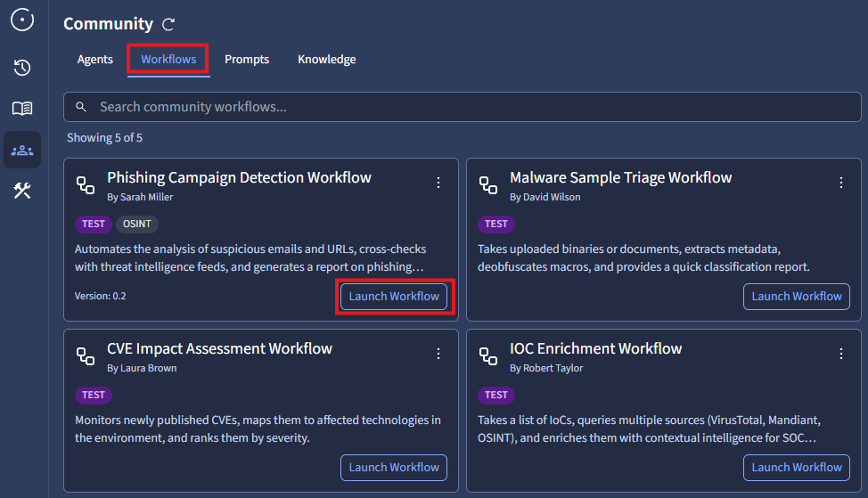Image resolution: width=868 pixels, height=498 pixels.
Task: Click the OSINT tag on Phishing workflow
Action: (x=136, y=225)
